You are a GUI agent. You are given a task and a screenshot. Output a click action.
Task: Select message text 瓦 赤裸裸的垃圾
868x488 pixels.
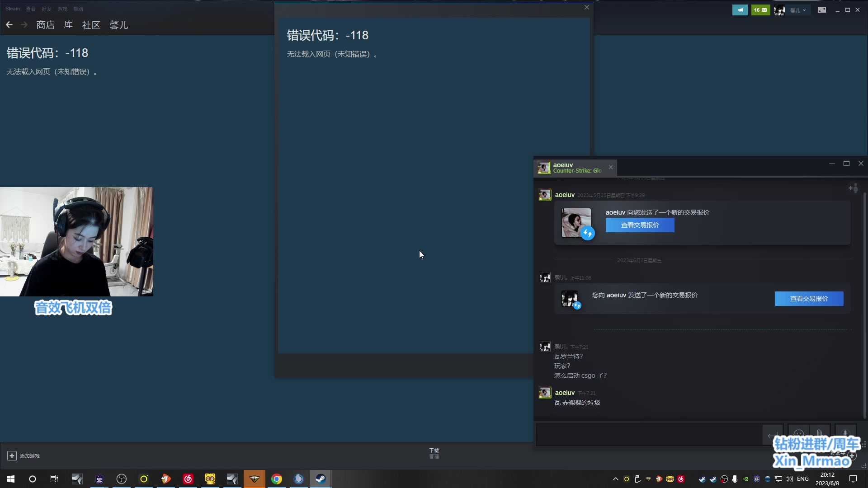click(x=577, y=403)
